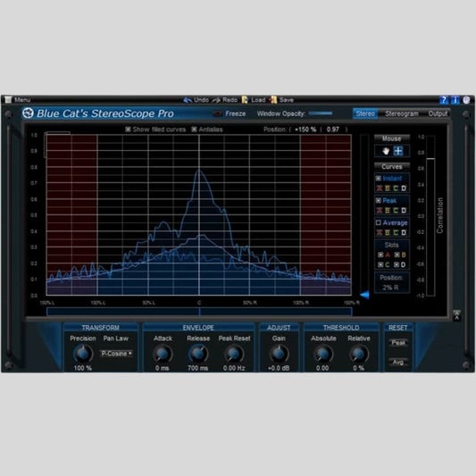Select the hand pan mouse tool
The width and height of the screenshot is (476, 476).
click(386, 151)
